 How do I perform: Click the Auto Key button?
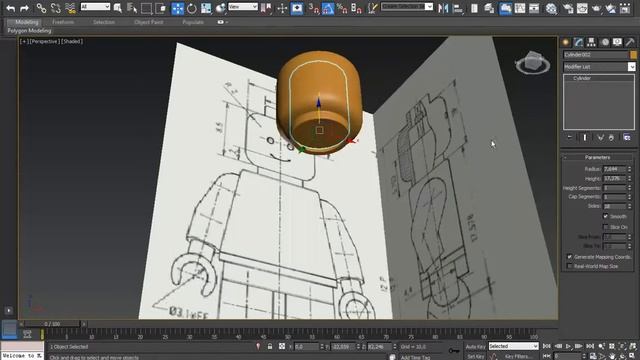pos(476,347)
